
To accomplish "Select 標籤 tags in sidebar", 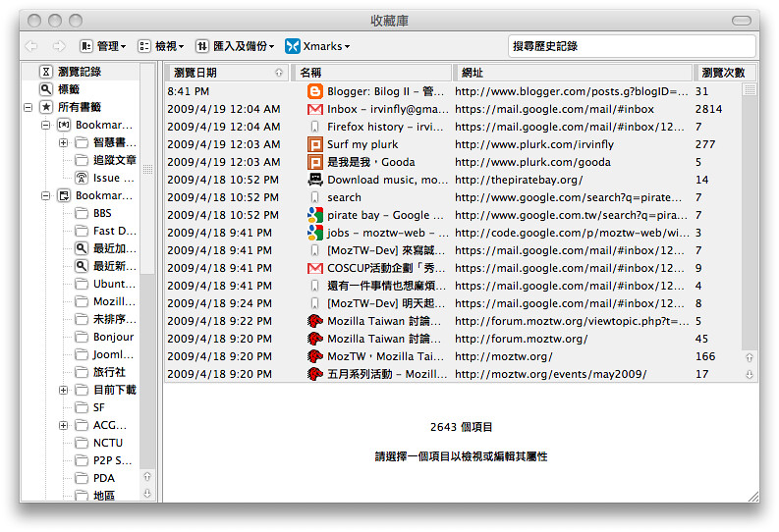I will point(69,89).
